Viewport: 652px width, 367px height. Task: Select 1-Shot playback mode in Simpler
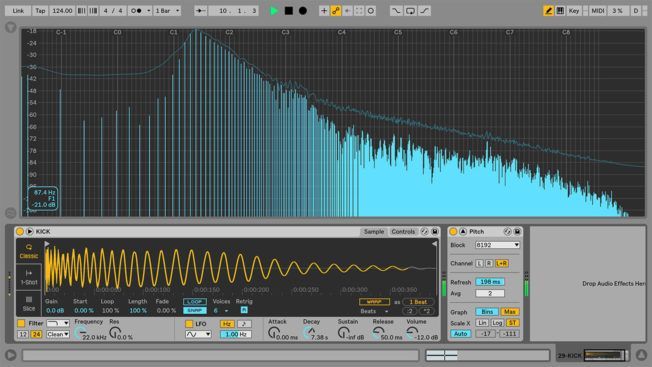pos(29,277)
